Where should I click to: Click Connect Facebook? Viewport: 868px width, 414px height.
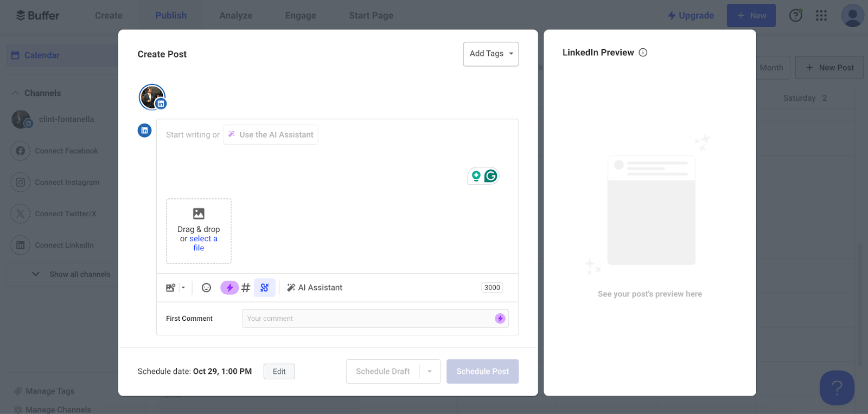click(x=66, y=151)
